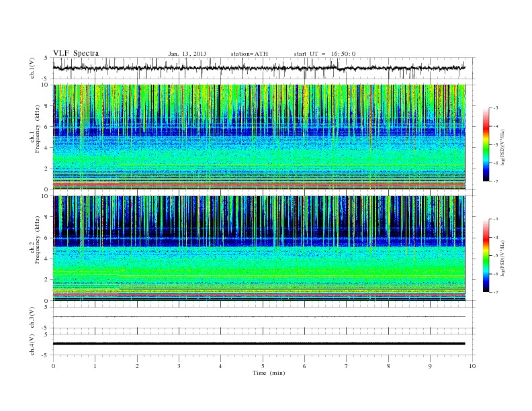Click the "station=ATH" header label
Screen dimensions: 532x411
(x=249, y=54)
